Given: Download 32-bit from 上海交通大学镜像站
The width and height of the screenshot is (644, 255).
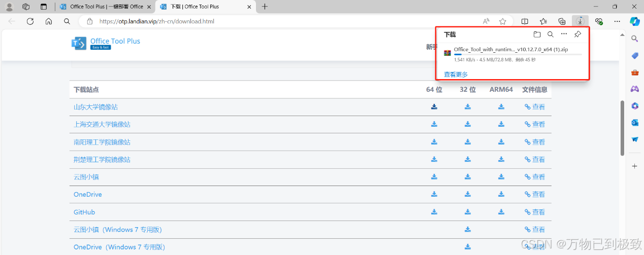Looking at the screenshot, I should click(468, 124).
